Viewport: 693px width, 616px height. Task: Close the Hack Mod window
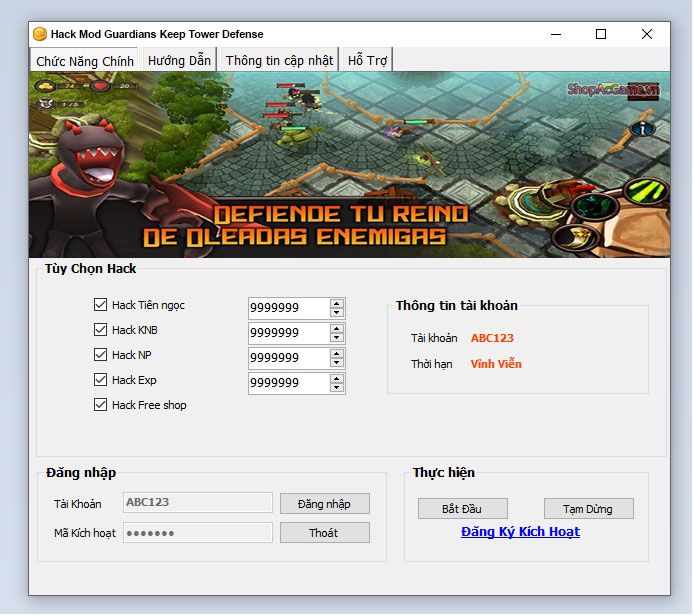[x=647, y=34]
